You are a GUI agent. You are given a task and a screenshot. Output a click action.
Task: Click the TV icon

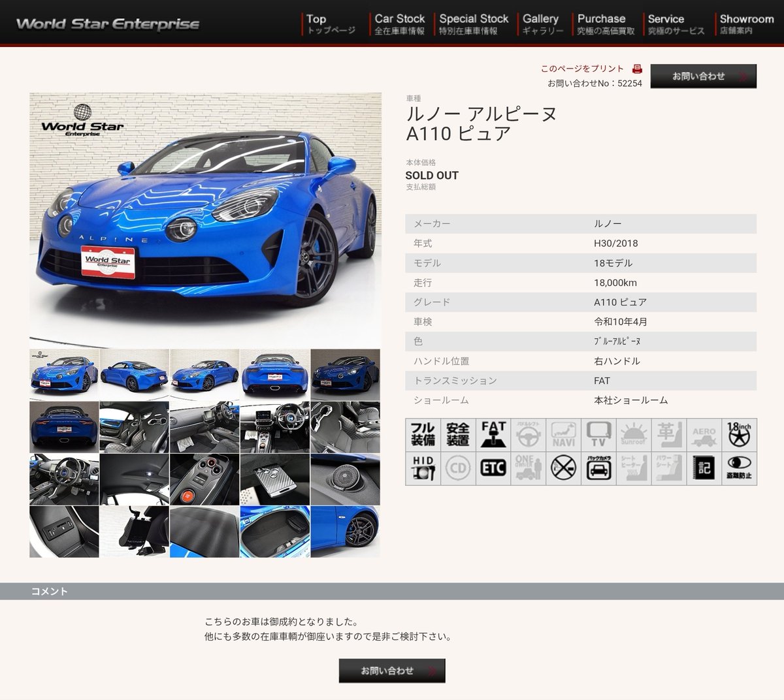pyautogui.click(x=598, y=434)
